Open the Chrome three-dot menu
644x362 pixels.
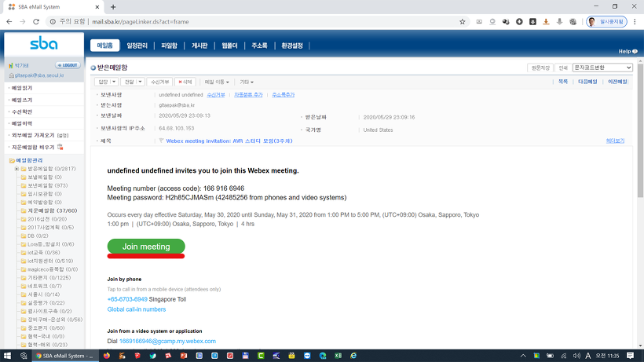pos(635,22)
